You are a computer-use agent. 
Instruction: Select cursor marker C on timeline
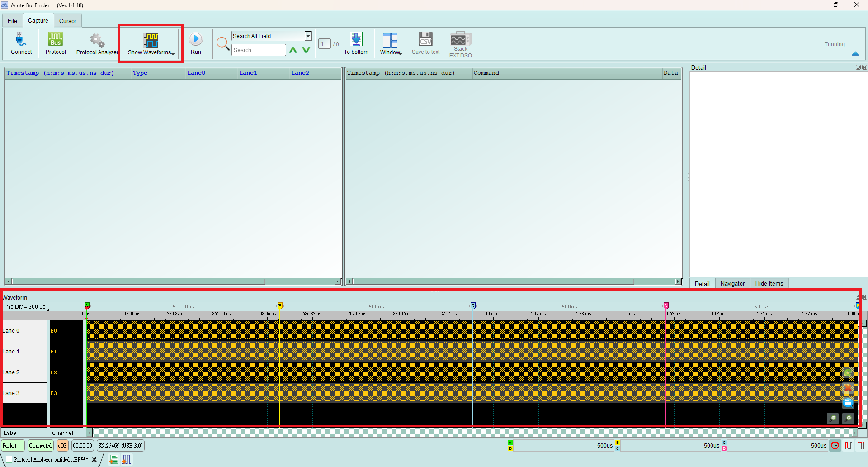(x=473, y=305)
